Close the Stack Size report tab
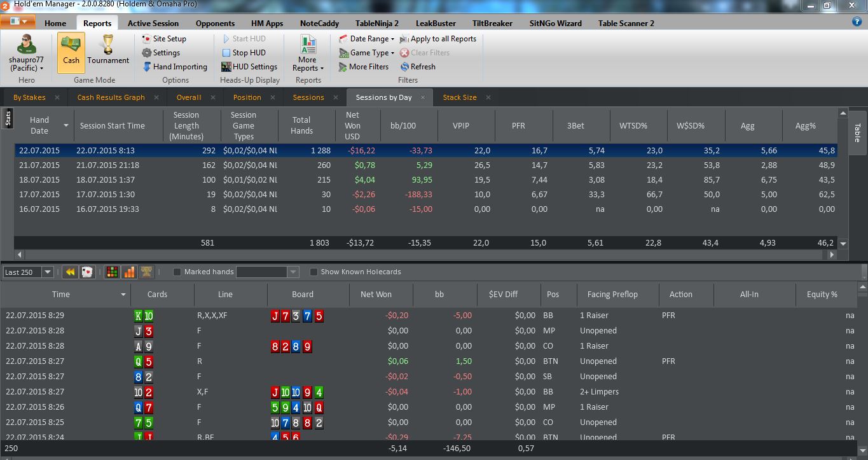868x460 pixels. (488, 97)
